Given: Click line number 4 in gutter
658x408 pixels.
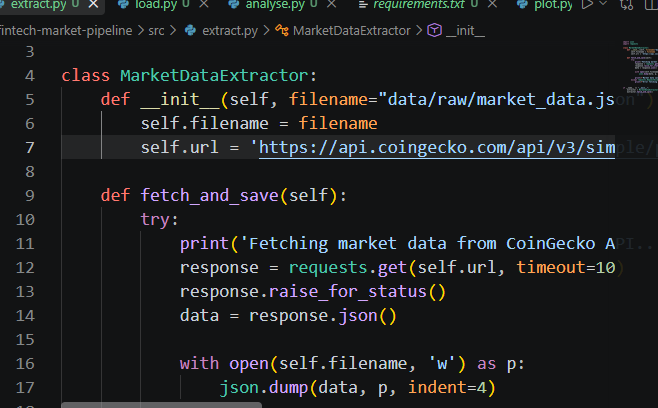Looking at the screenshot, I should [x=29, y=76].
